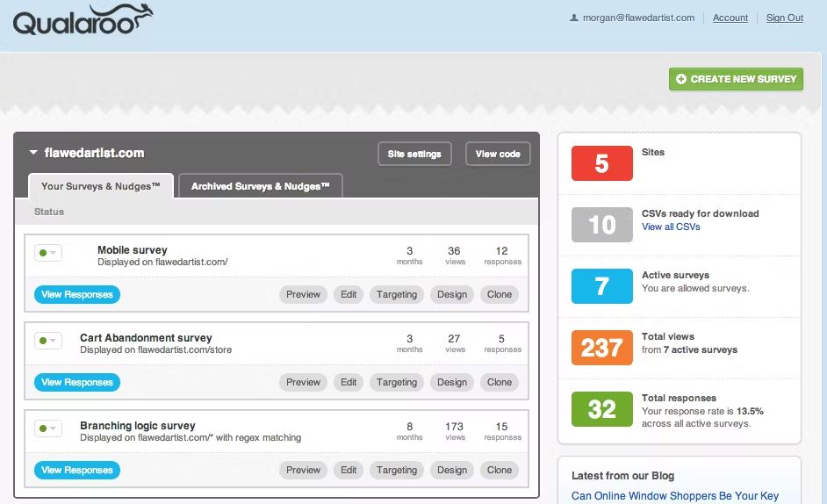Edit the Mobile survey
Image resolution: width=827 pixels, height=504 pixels.
pyautogui.click(x=349, y=294)
